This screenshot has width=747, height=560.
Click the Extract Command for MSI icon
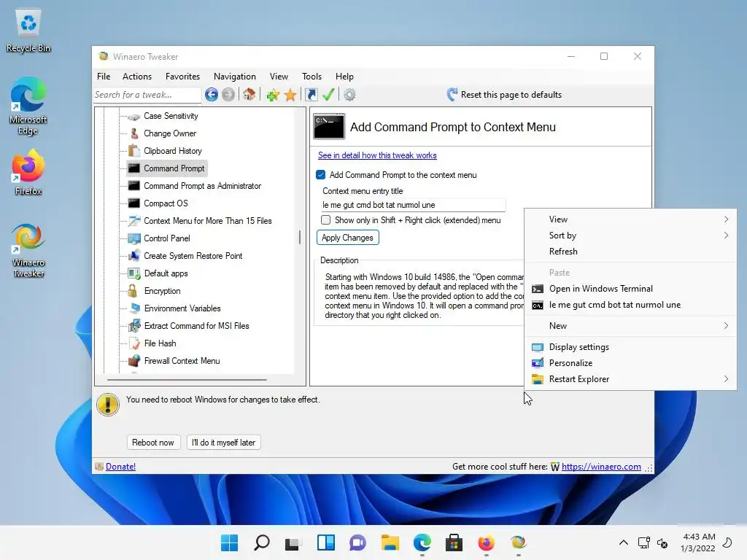pyautogui.click(x=135, y=326)
